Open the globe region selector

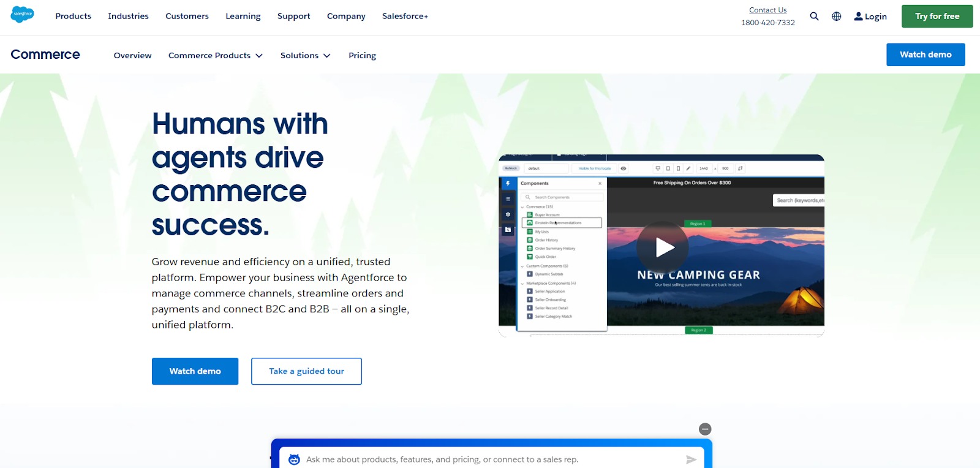pos(837,17)
